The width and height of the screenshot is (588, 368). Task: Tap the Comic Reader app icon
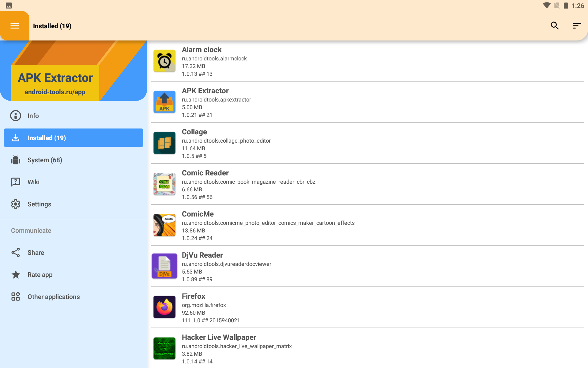pos(164,184)
